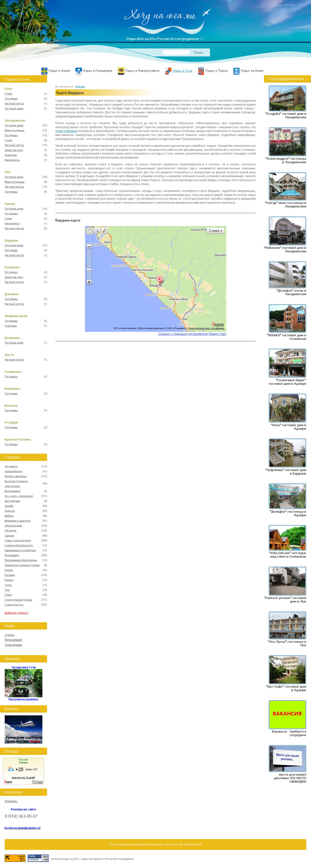
Task: Open the green ВАКАНСИЯ banner
Action: click(287, 714)
